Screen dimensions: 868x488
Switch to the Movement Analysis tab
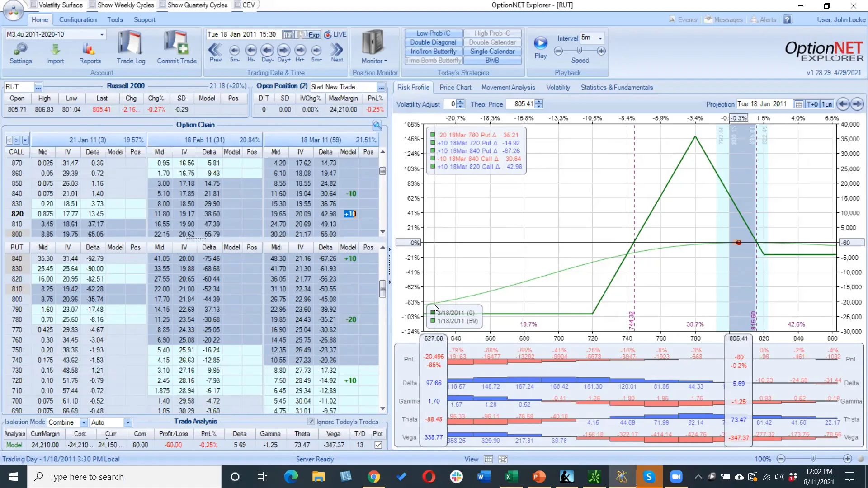coord(508,88)
